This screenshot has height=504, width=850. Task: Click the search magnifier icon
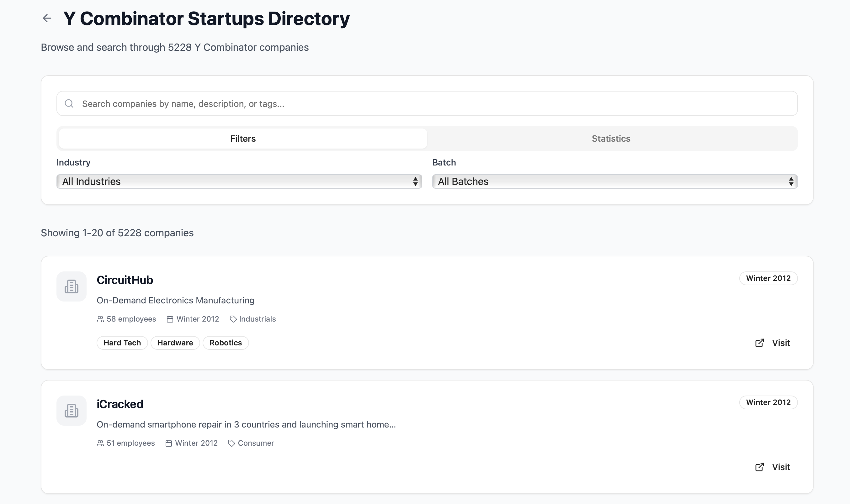[69, 103]
